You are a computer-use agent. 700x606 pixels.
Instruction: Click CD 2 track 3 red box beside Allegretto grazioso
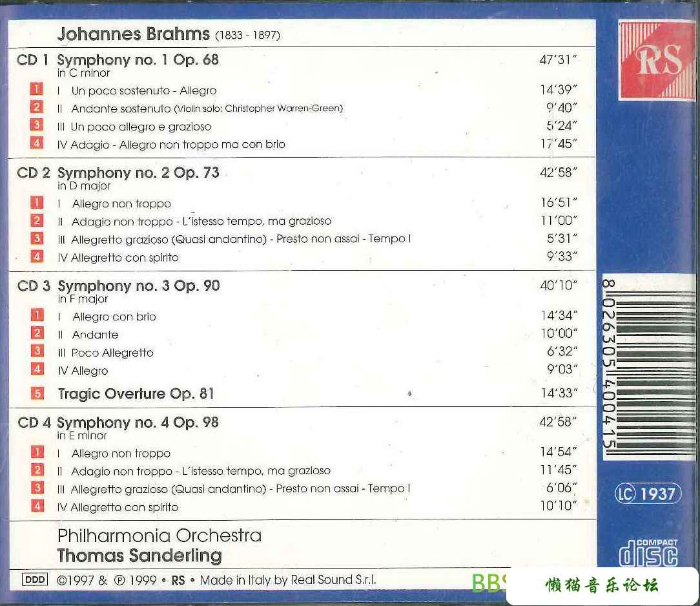pyautogui.click(x=37, y=238)
